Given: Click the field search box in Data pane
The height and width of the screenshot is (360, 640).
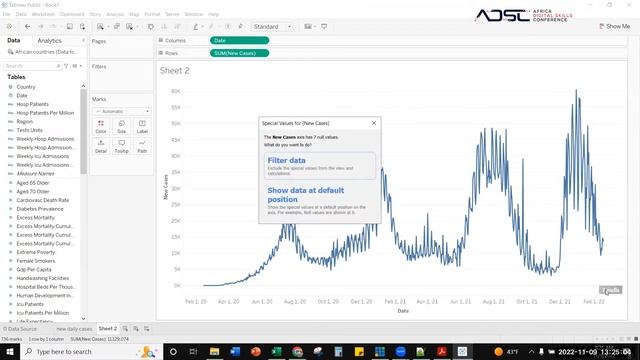Looking at the screenshot, I should pyautogui.click(x=32, y=66).
